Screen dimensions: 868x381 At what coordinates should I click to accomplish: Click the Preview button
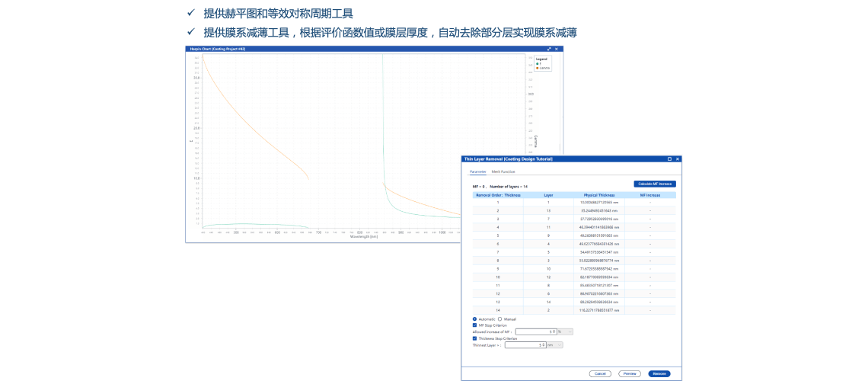(x=629, y=373)
